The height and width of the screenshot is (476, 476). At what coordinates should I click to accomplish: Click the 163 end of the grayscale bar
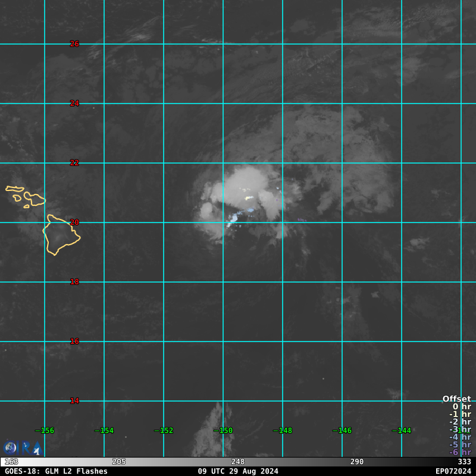click(11, 462)
